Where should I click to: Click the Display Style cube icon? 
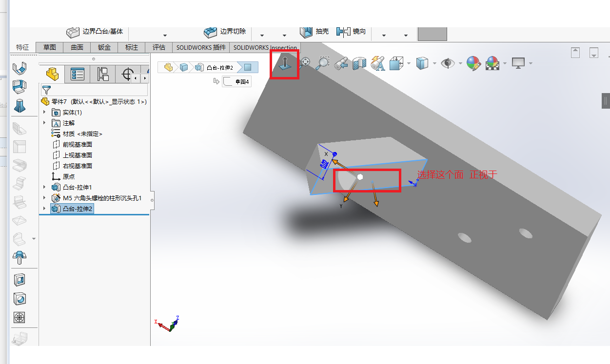(422, 63)
